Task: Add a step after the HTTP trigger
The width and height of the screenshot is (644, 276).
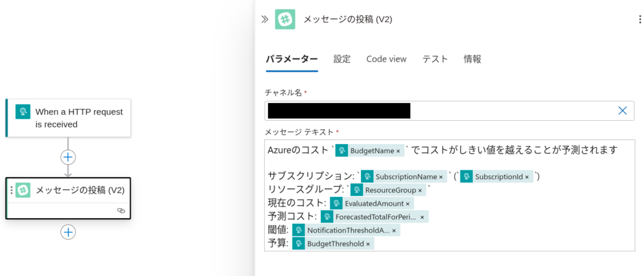Action: pos(68,157)
